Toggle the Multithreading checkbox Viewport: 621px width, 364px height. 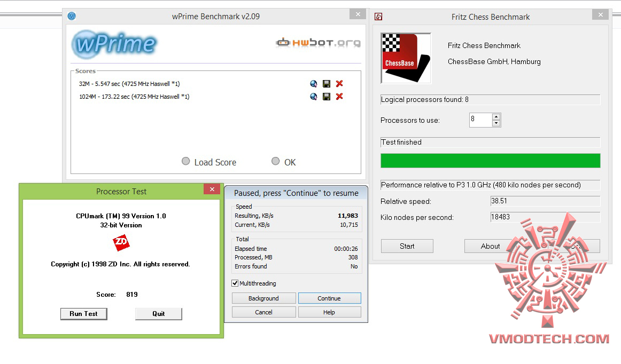(x=235, y=283)
